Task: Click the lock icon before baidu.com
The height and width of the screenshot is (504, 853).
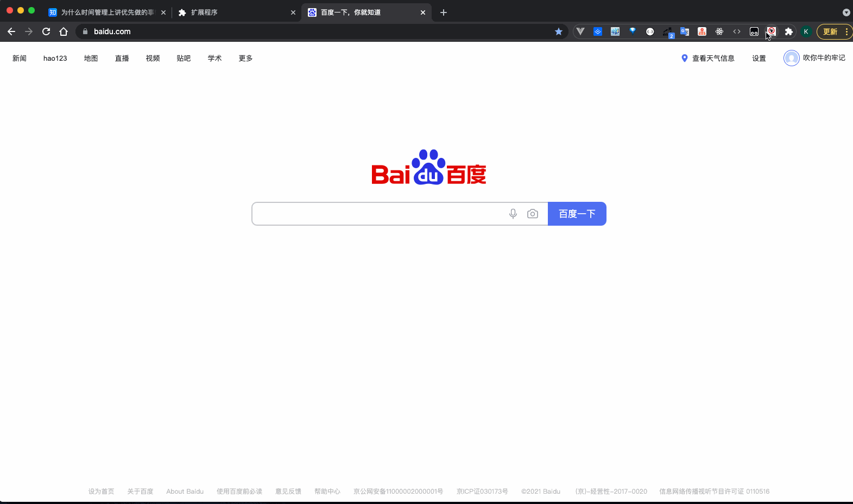Action: point(85,31)
